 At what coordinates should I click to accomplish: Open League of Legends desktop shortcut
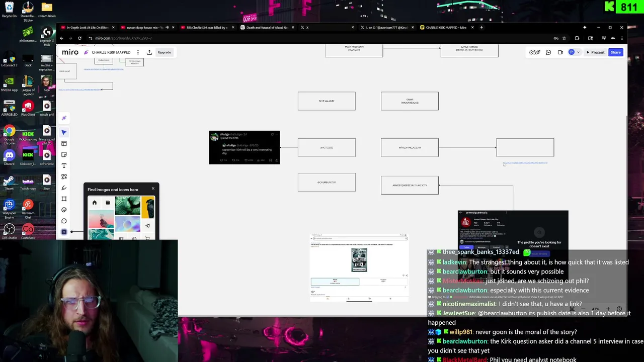click(x=28, y=84)
